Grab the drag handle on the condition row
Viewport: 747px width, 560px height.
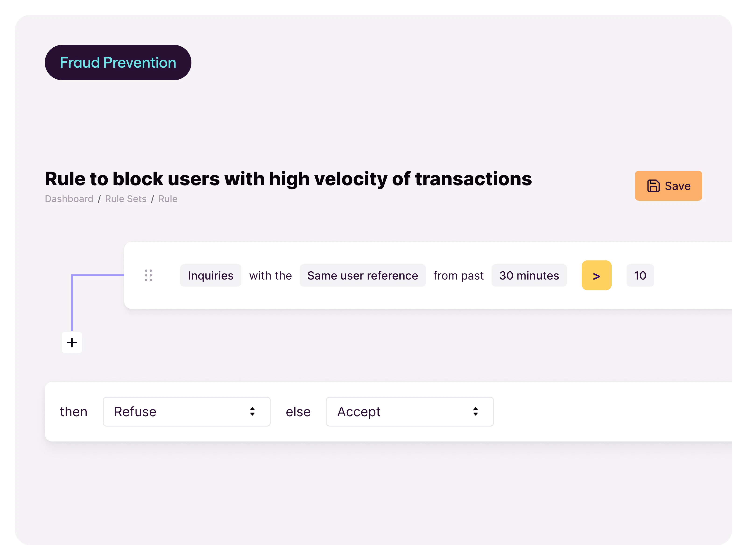point(149,275)
